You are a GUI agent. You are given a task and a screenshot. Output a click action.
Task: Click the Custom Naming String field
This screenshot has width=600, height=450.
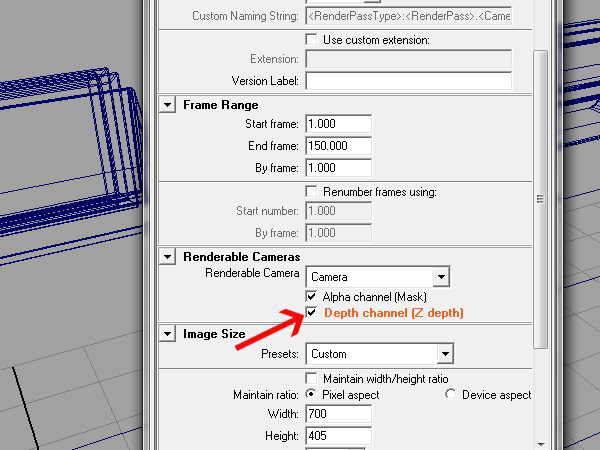pos(409,16)
